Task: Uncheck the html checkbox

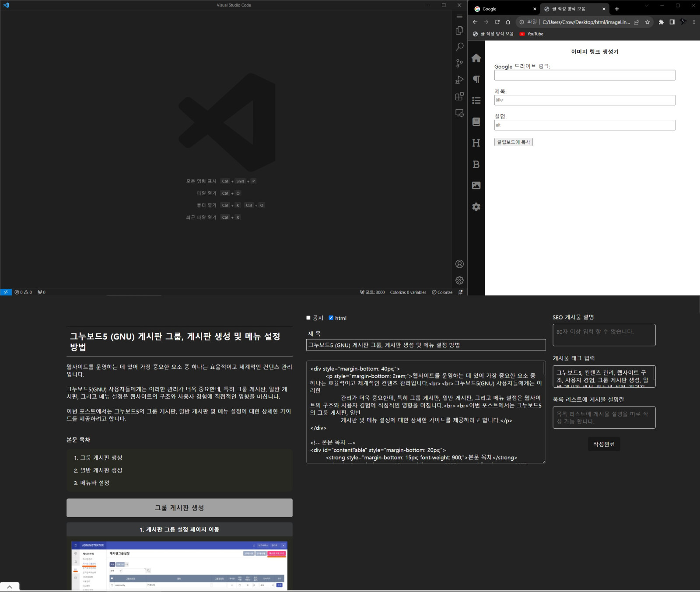Action: [331, 318]
